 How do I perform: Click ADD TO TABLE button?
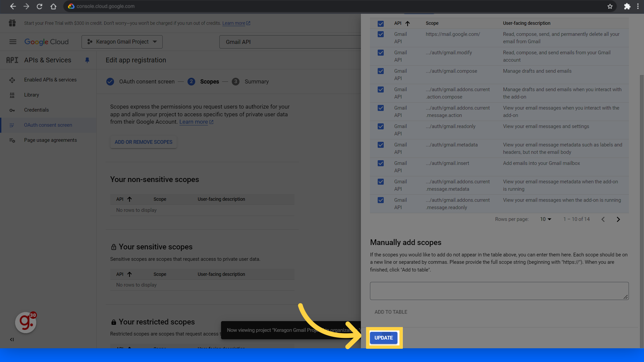(391, 312)
